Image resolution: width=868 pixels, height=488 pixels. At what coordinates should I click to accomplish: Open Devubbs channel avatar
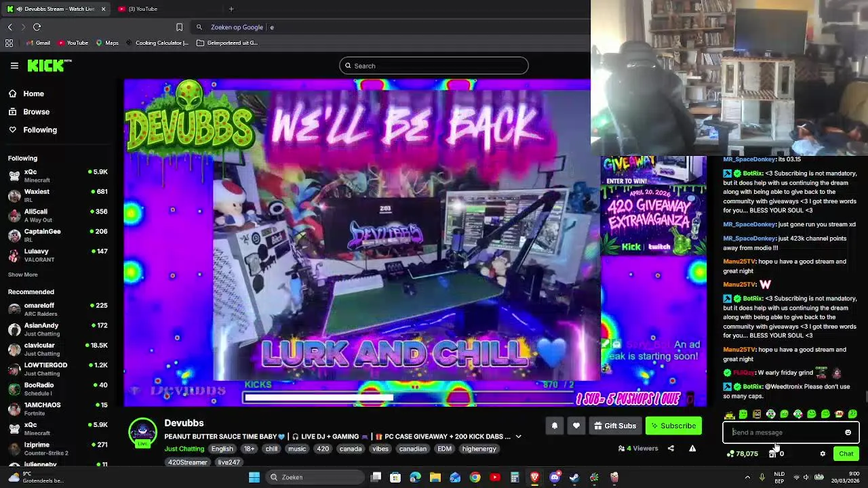[x=142, y=432]
